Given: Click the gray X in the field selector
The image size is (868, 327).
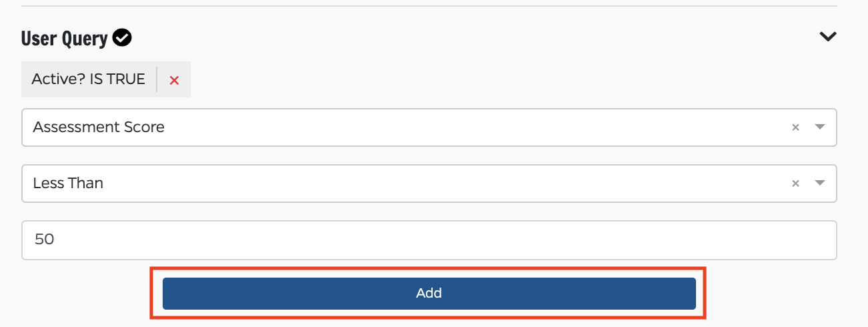Looking at the screenshot, I should [795, 127].
